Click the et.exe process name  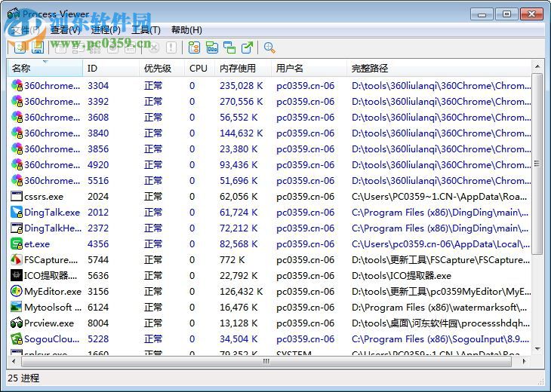36,244
